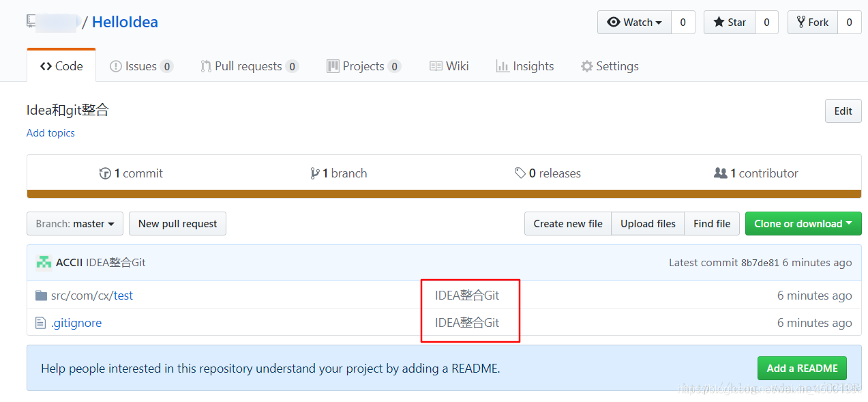
Task: Open the Wiki tab
Action: tap(449, 66)
